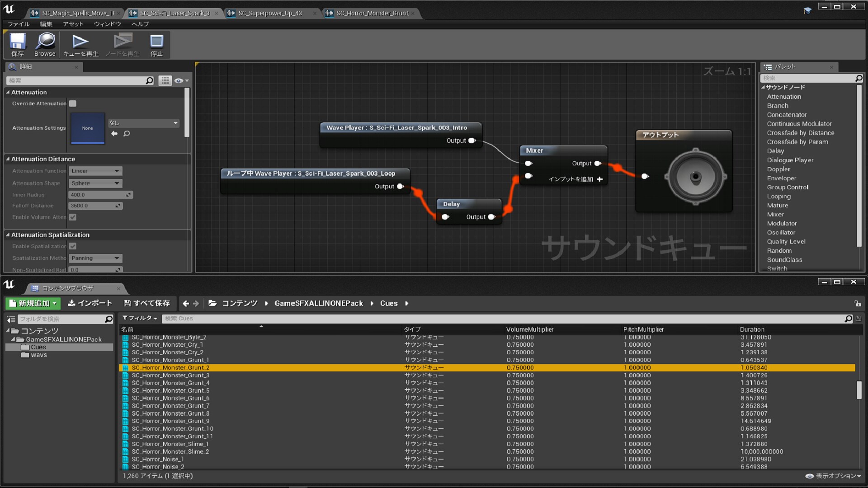Click the 保存 (Save) icon in the toolbar
Image resolution: width=868 pixels, height=488 pixels.
click(17, 44)
